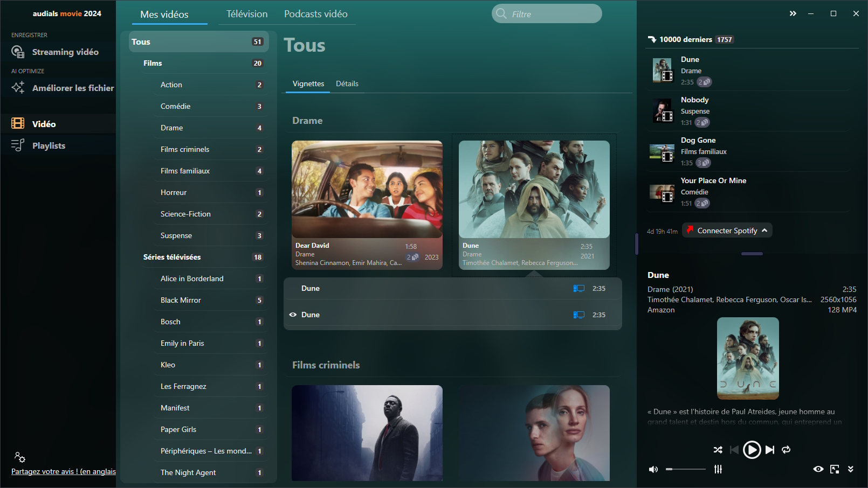Start playback with the play button
868x488 pixels.
click(752, 450)
